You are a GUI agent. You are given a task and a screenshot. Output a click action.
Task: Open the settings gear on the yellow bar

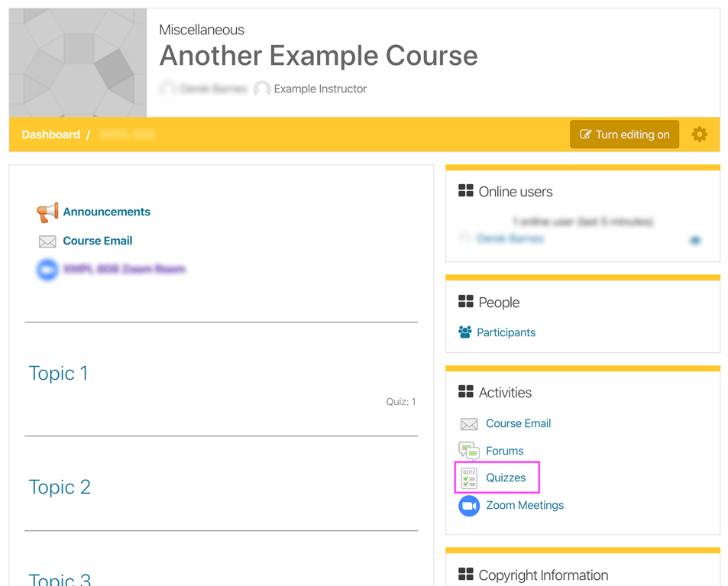click(x=699, y=134)
